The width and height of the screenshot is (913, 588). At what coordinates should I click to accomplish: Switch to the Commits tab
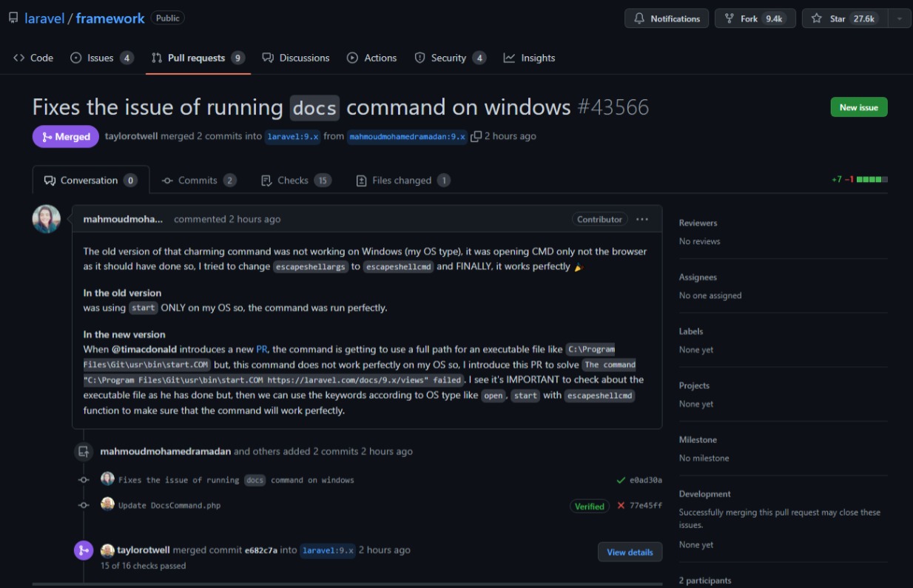click(199, 180)
